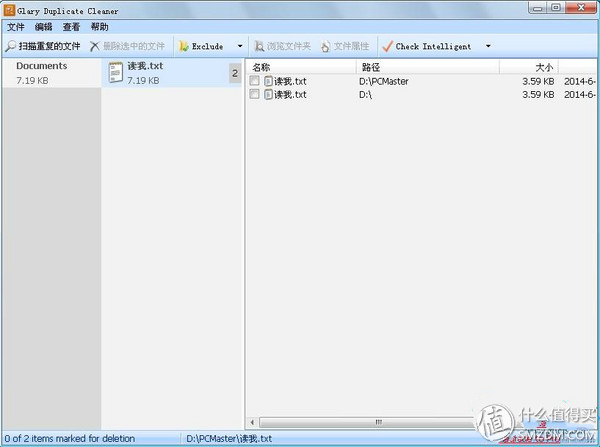Click the duplicate count badge 2
Screen dimensions: 600x447
pos(235,73)
